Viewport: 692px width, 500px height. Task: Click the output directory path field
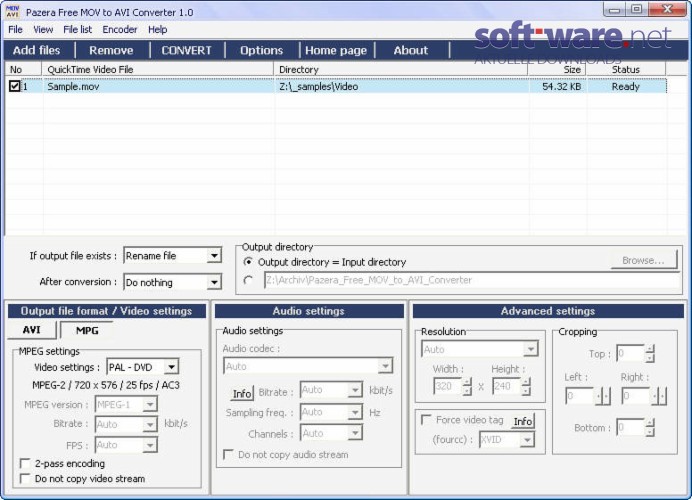(x=471, y=280)
